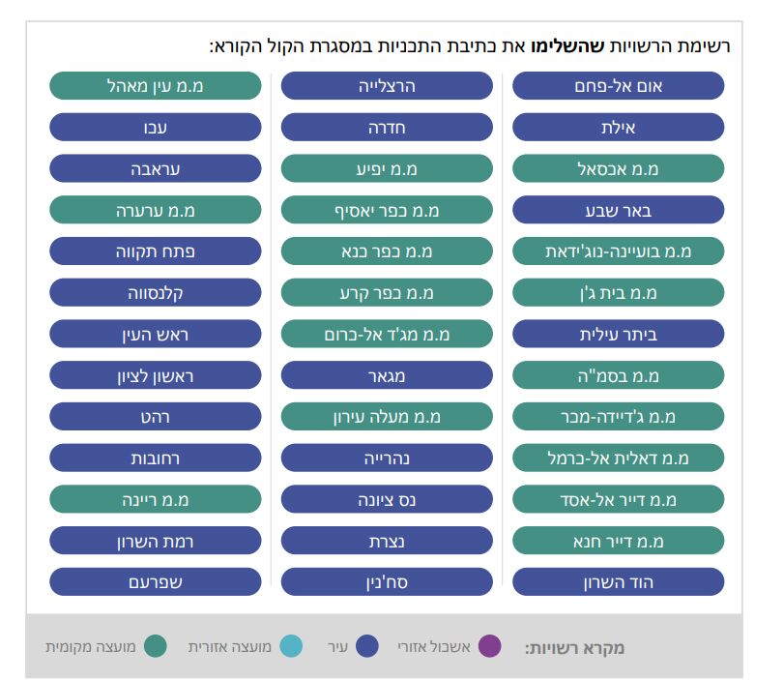784x680 pixels.
Task: Choose the ראשון לציון pill
Action: [x=156, y=375]
